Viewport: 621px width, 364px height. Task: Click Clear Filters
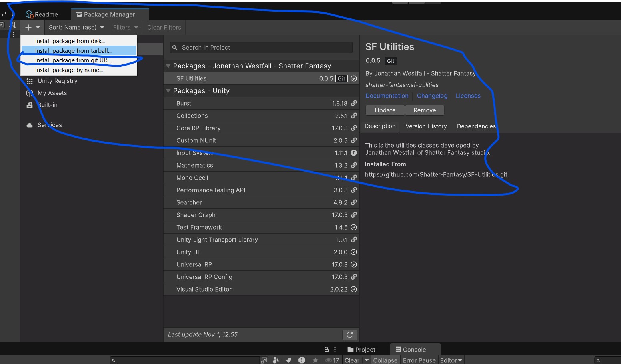coord(164,28)
